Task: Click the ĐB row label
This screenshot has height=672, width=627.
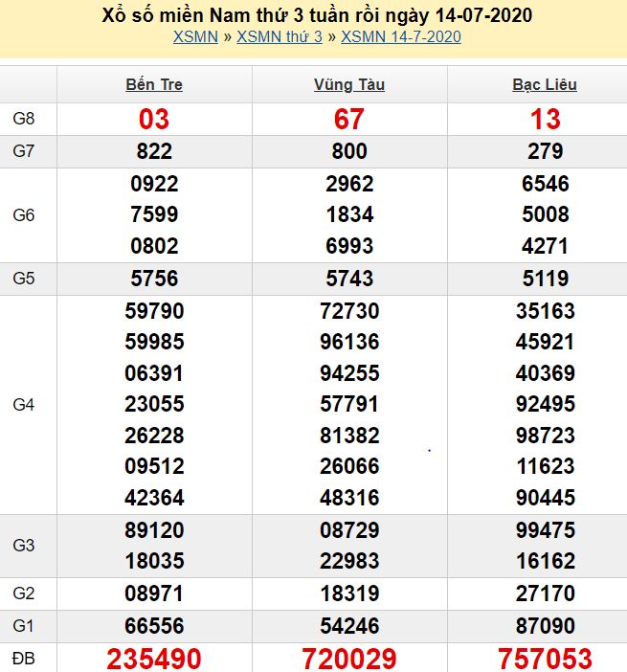Action: point(24,659)
